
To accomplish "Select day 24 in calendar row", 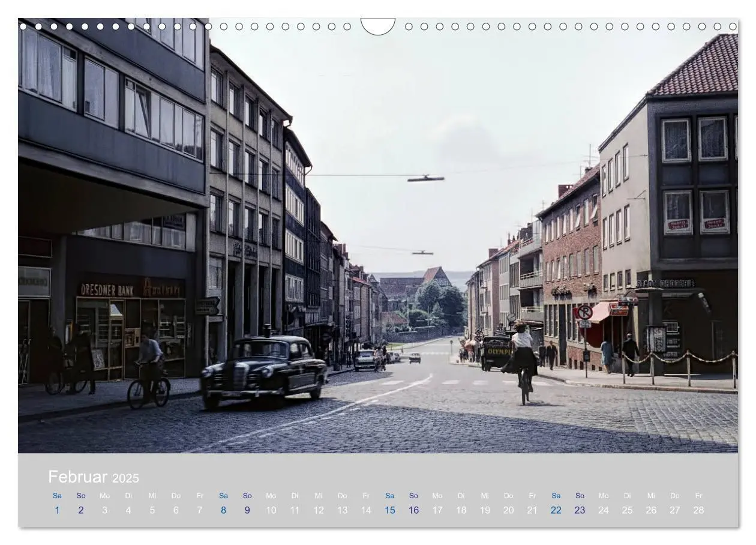I will click(x=604, y=510).
